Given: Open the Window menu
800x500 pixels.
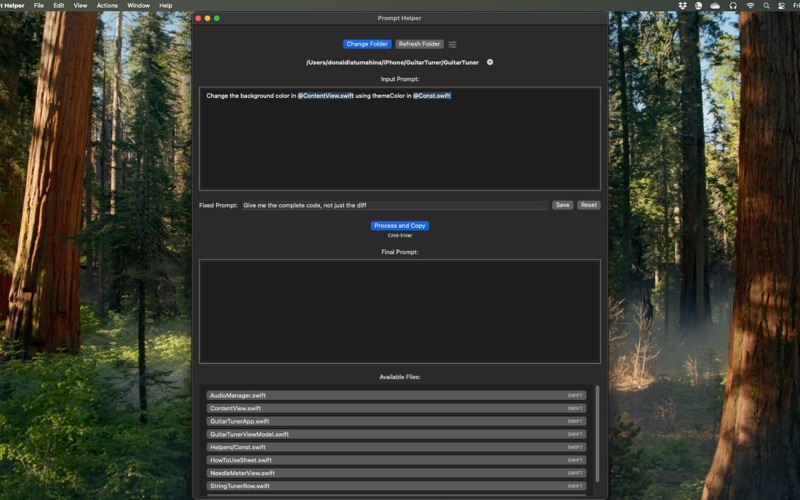Looking at the screenshot, I should point(138,6).
